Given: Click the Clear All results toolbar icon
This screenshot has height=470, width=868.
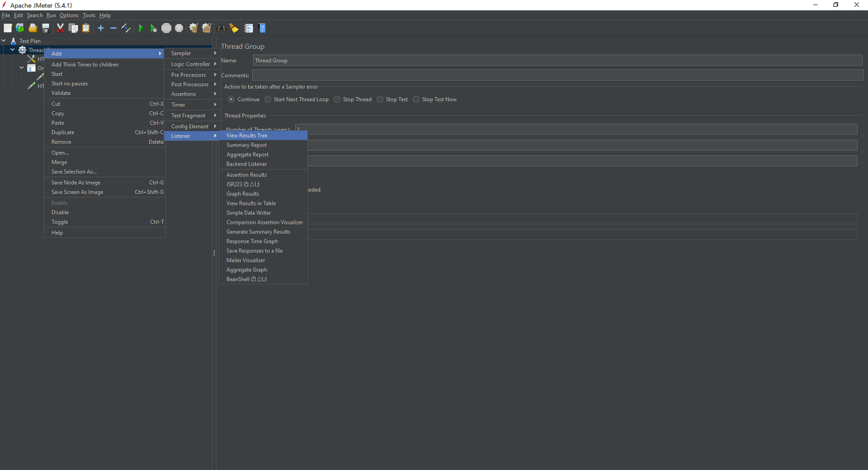Looking at the screenshot, I should [207, 28].
